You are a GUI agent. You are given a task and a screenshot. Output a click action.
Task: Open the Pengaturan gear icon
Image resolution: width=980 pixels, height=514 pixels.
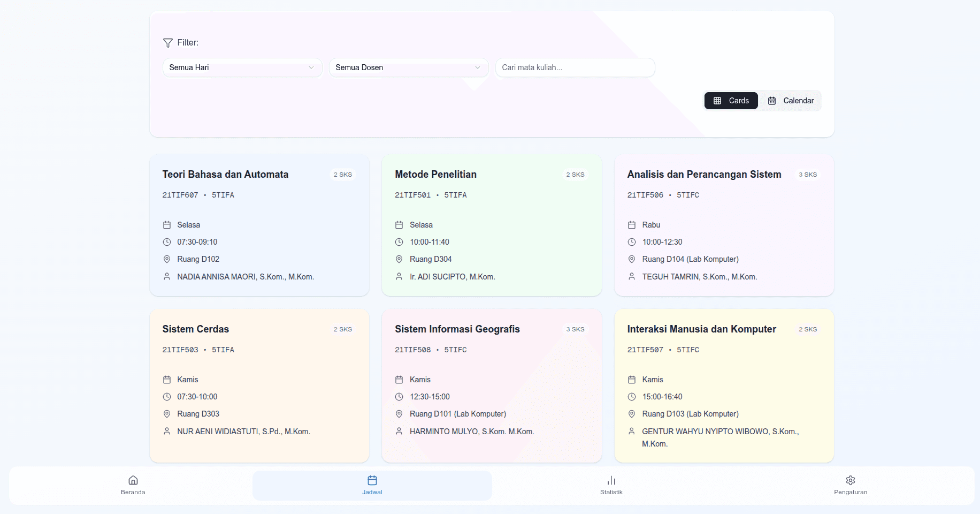click(x=851, y=480)
